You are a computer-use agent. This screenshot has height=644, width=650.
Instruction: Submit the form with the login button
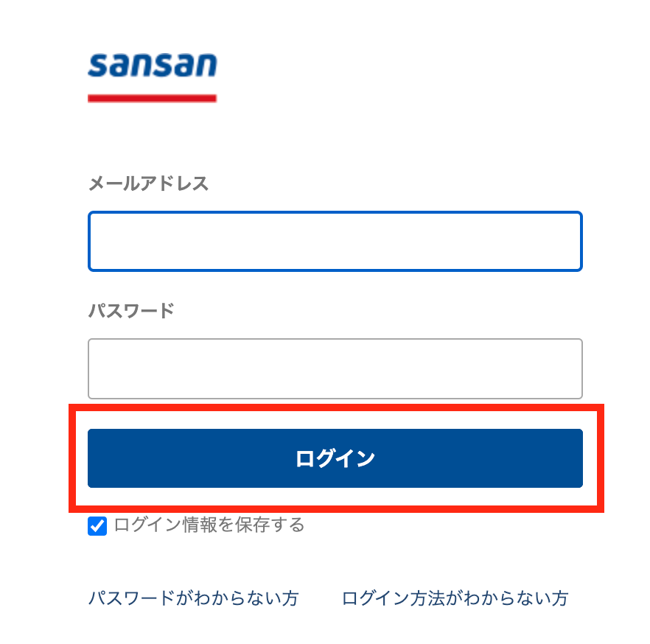[335, 458]
